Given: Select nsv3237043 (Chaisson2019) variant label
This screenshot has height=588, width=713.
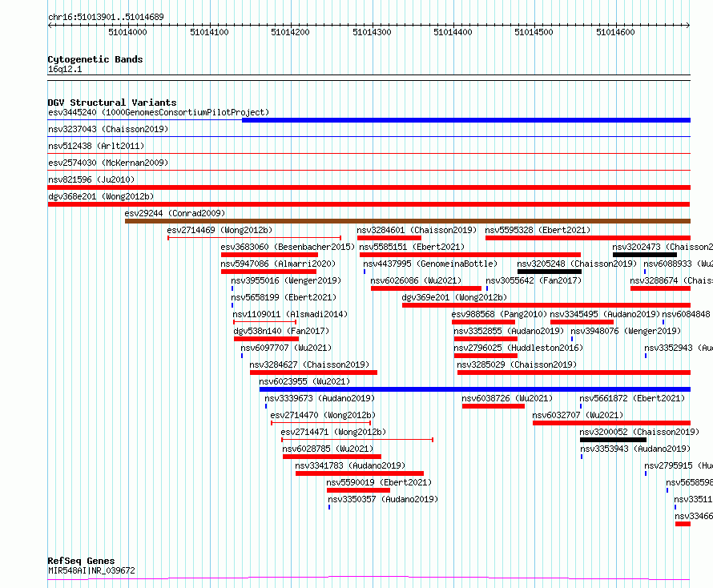Looking at the screenshot, I should pyautogui.click(x=108, y=129).
